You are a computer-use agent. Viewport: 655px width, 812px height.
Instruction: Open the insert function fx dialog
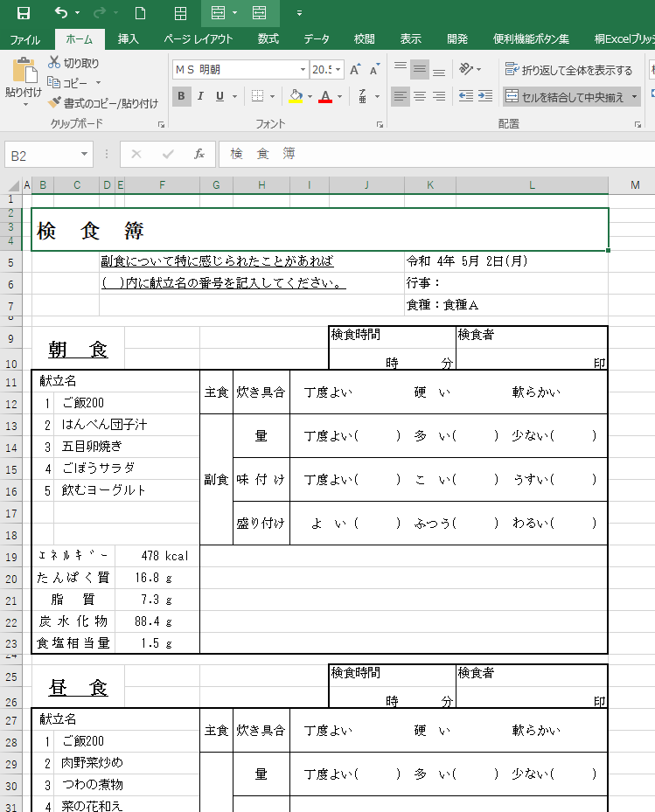pos(199,154)
